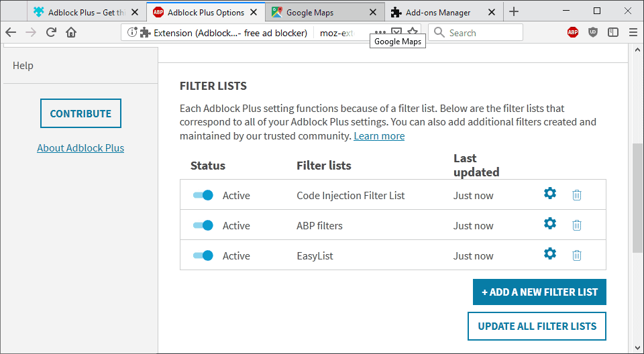Image resolution: width=644 pixels, height=354 pixels.
Task: Click the Last updated column header
Action: click(476, 165)
